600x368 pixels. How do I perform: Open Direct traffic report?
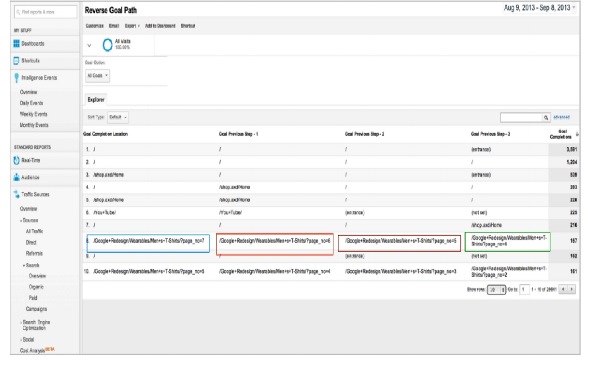click(x=31, y=243)
